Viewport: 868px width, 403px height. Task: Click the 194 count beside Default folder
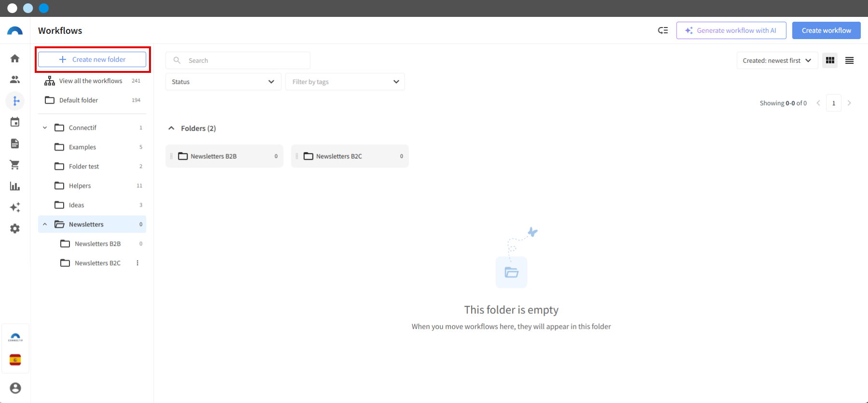point(136,100)
